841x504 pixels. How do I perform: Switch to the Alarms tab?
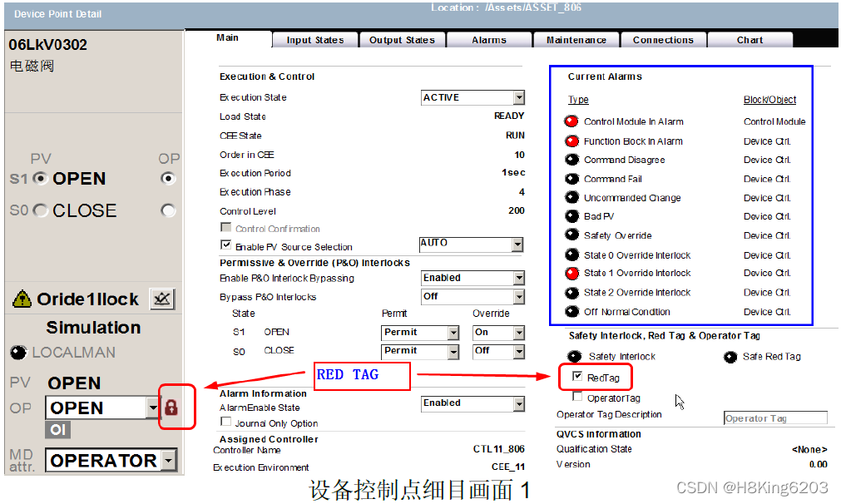pyautogui.click(x=489, y=40)
